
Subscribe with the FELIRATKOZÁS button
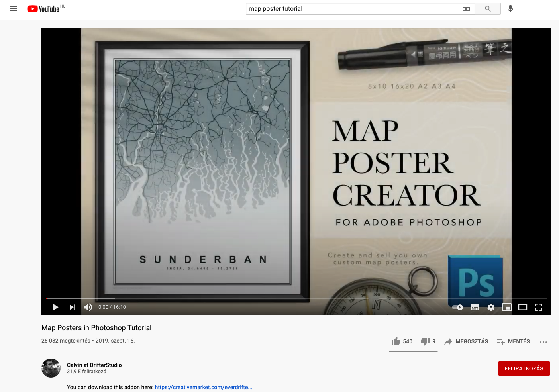(524, 368)
